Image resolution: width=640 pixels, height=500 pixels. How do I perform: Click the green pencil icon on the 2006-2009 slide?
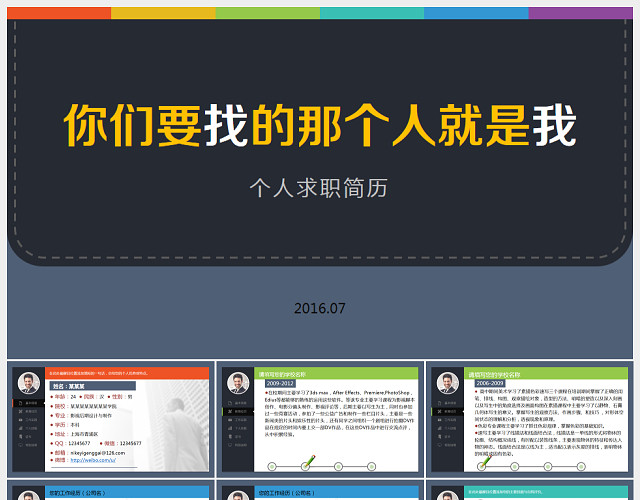pos(486,461)
